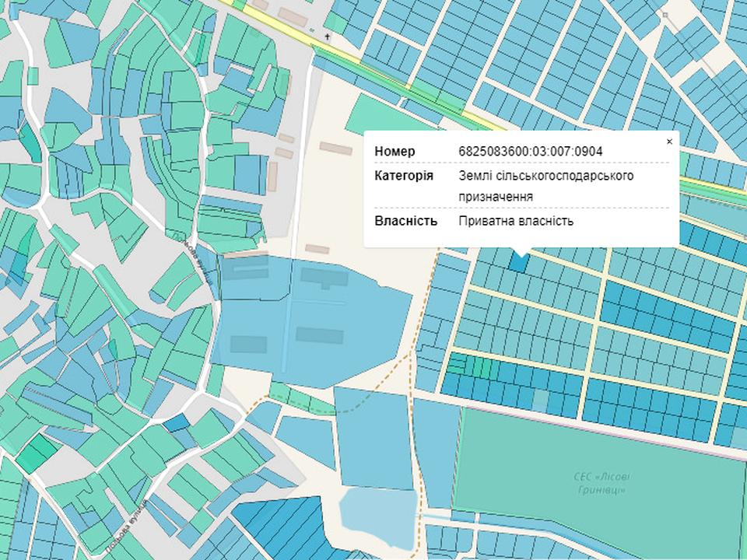Click the lower grey building in the large blue parcel
Screen dimensions: 747x560
pos(319,335)
